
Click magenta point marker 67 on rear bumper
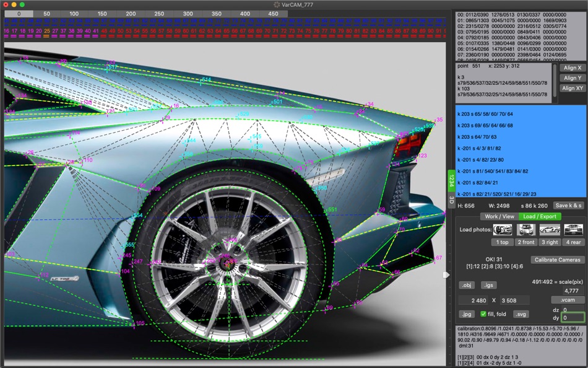coord(438,258)
